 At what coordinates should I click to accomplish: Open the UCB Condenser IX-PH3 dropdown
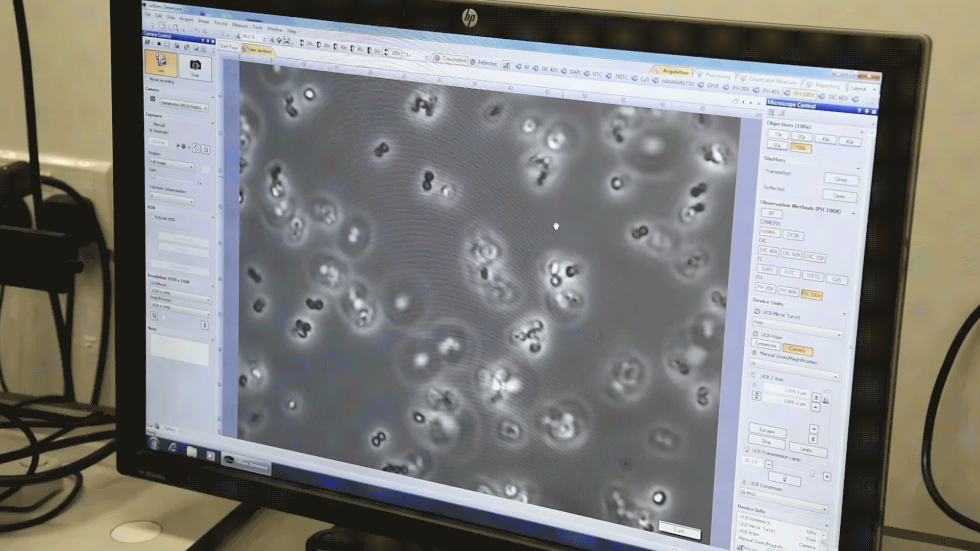783,500
